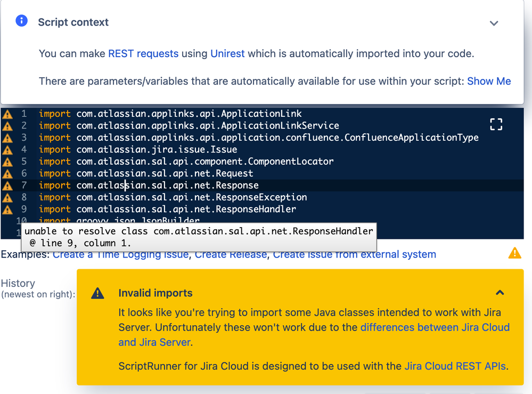Open Create issue from external system example
532x394 pixels.
click(x=354, y=254)
